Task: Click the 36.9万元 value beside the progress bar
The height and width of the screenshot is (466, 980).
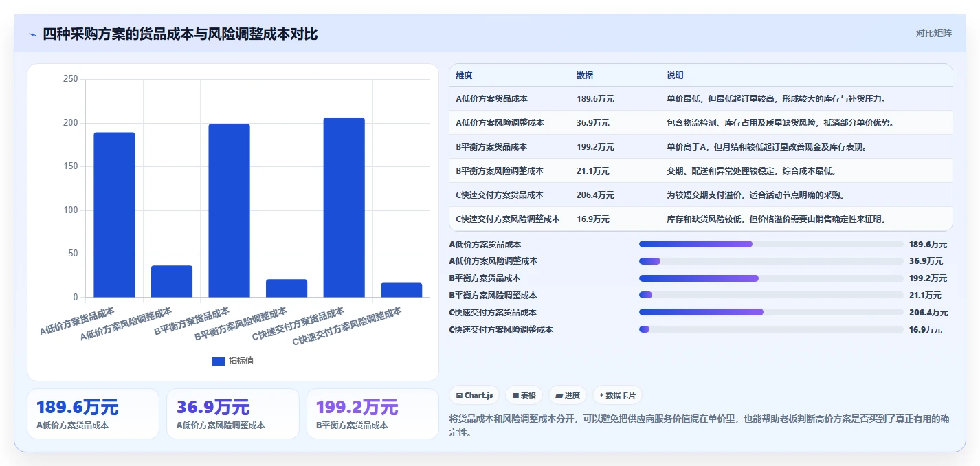Action: point(926,261)
